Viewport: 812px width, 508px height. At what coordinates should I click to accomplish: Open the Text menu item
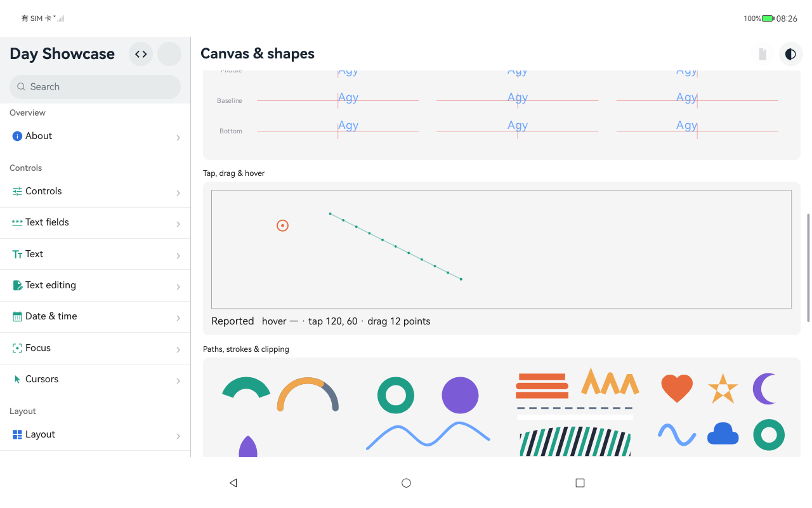click(x=95, y=254)
